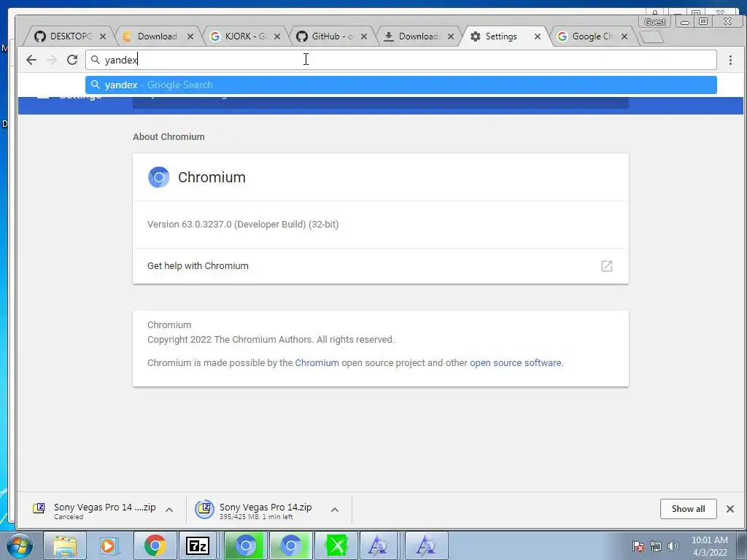Close the Google Ch tab
This screenshot has height=560, width=747.
624,36
